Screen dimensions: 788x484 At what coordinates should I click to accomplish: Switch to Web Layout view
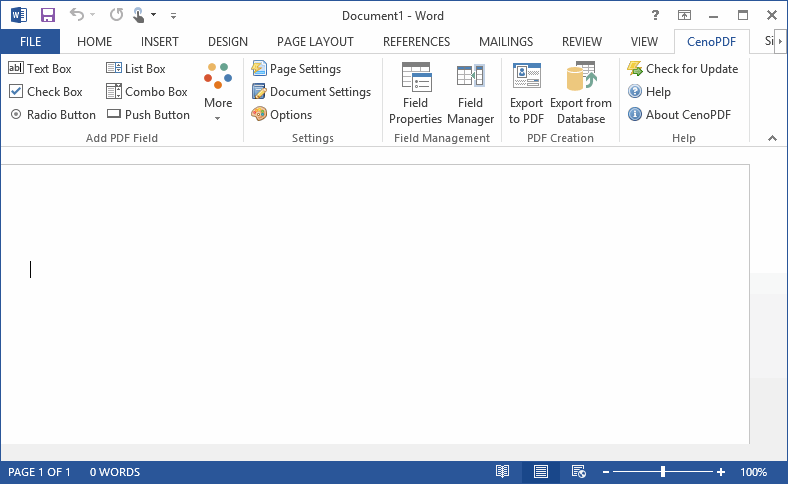pos(578,472)
